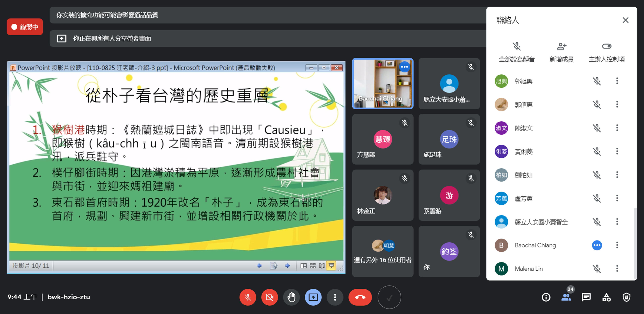644x314 pixels.
Task: Stop presenting via share screen button
Action: point(313,297)
